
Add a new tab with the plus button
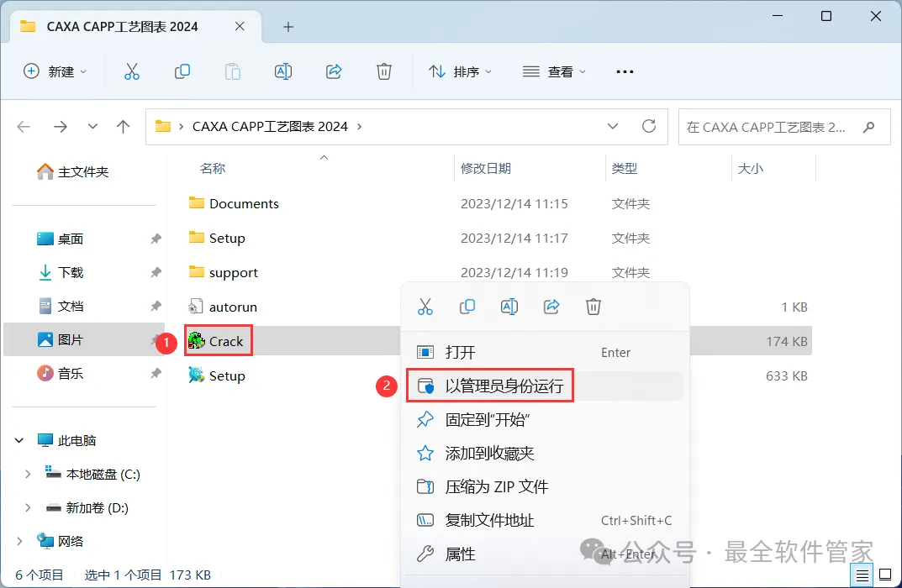288,26
